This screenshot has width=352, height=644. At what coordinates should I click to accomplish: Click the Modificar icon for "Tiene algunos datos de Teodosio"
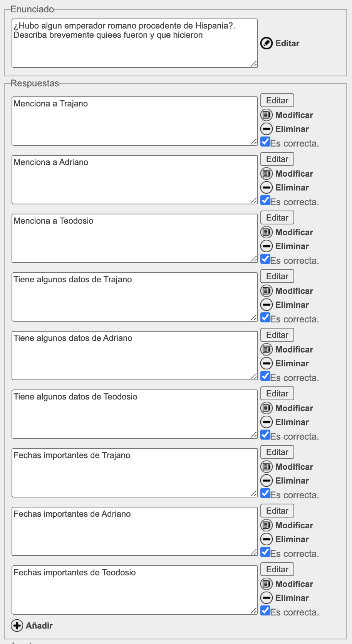[x=266, y=408]
